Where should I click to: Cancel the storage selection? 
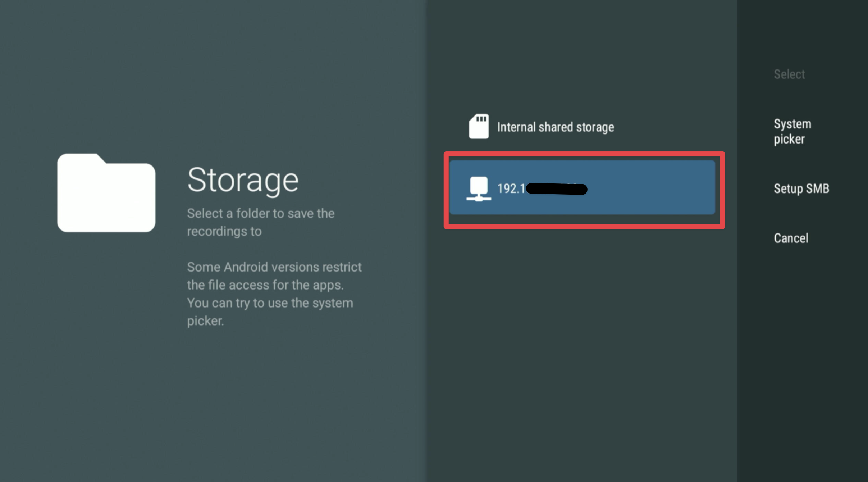[791, 238]
